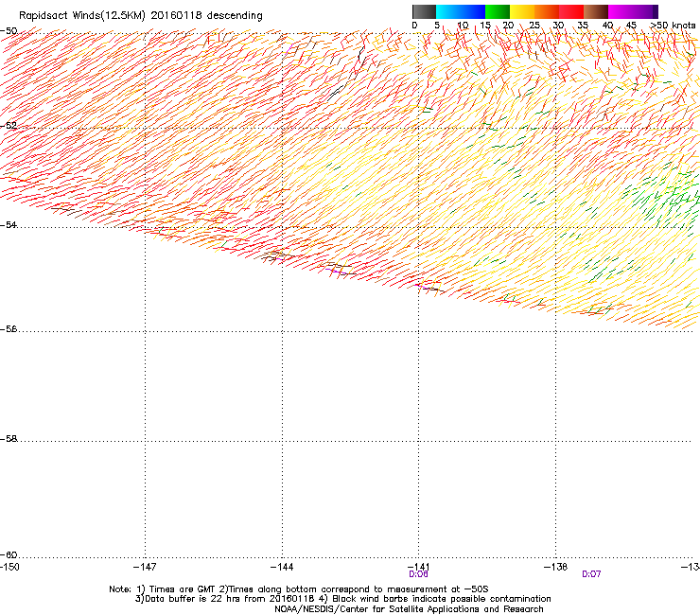
Task: Select the green 15-20 knots color segment
Action: coord(498,11)
